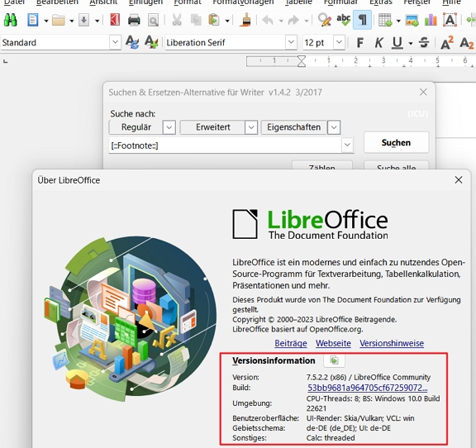Click the Save document icon
This screenshot has width=476, height=448.
pyautogui.click(x=83, y=21)
